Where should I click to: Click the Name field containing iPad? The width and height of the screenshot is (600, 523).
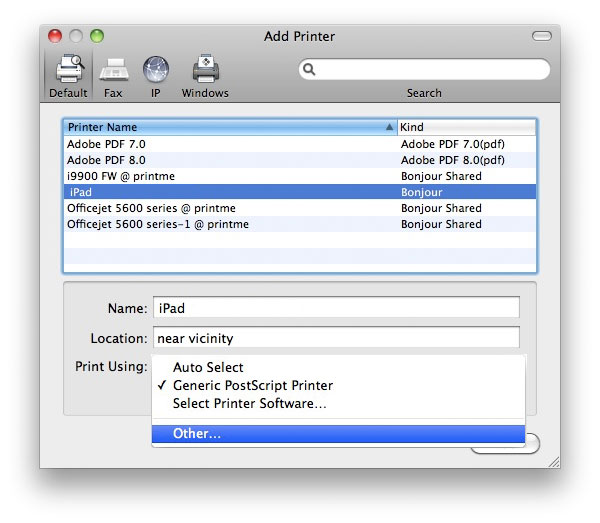pyautogui.click(x=336, y=307)
